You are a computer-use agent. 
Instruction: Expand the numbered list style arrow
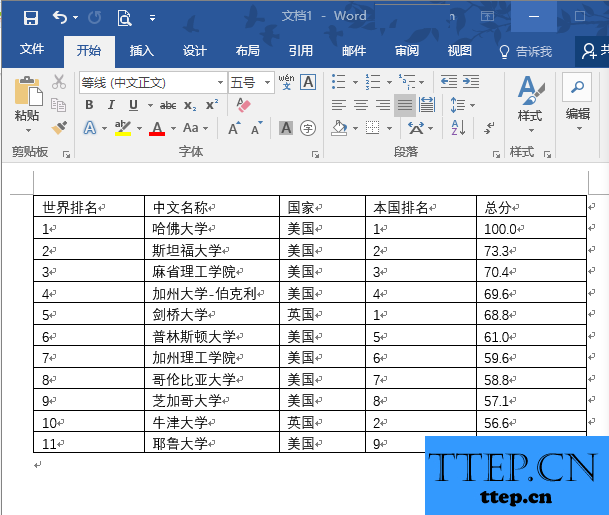click(389, 82)
